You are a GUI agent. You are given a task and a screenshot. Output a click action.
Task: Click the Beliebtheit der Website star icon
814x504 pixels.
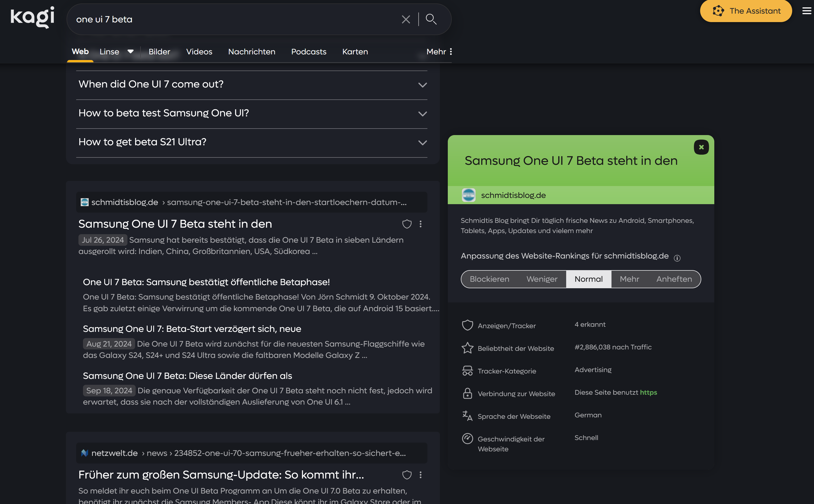click(467, 348)
